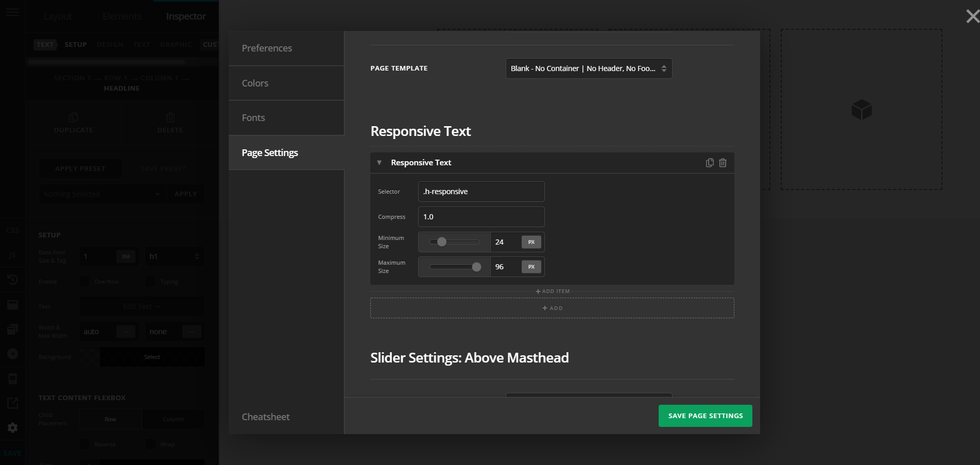Enable the Typing checkbox
Image resolution: width=980 pixels, height=465 pixels.
click(150, 281)
